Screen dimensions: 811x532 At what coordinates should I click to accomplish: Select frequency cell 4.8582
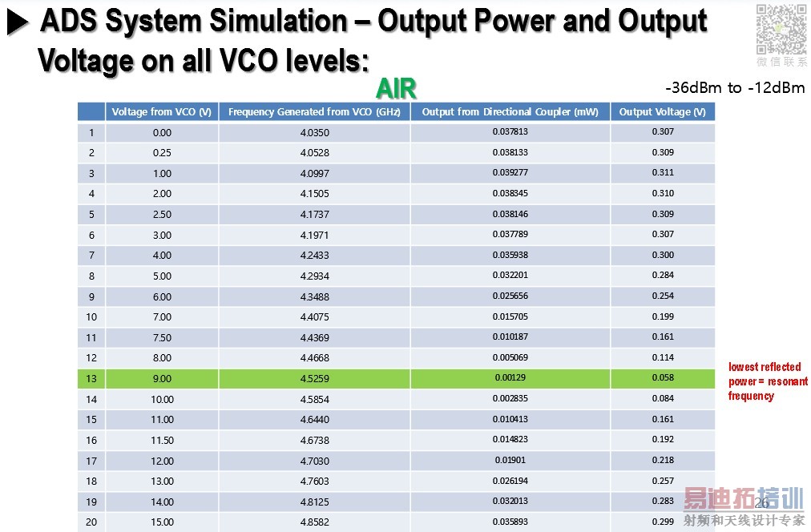click(x=314, y=522)
